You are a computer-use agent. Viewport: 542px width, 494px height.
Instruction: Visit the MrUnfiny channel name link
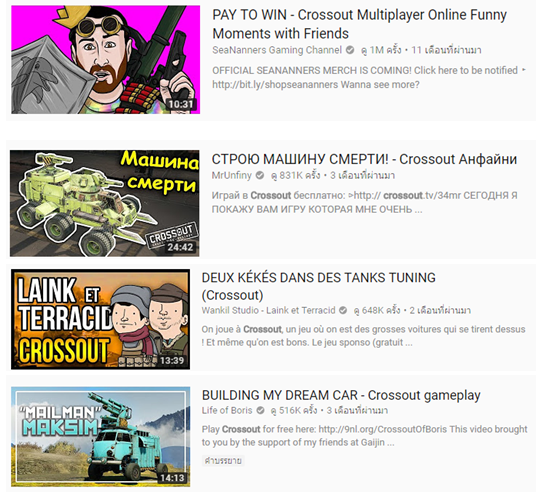tap(232, 175)
